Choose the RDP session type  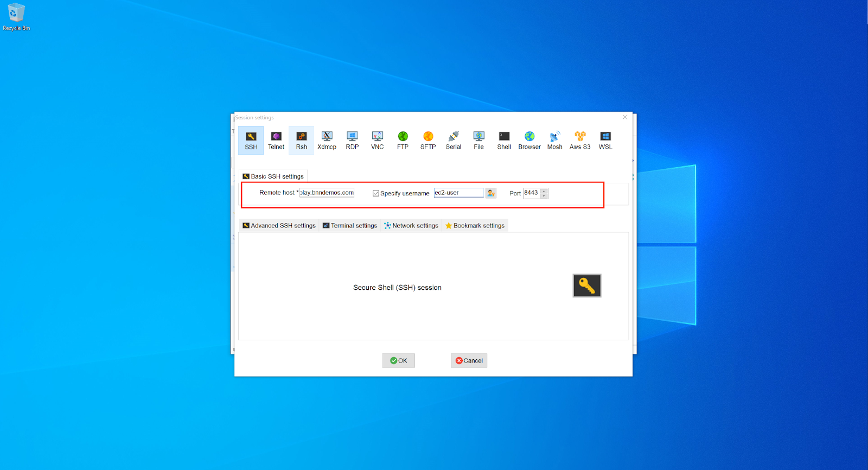pos(352,141)
